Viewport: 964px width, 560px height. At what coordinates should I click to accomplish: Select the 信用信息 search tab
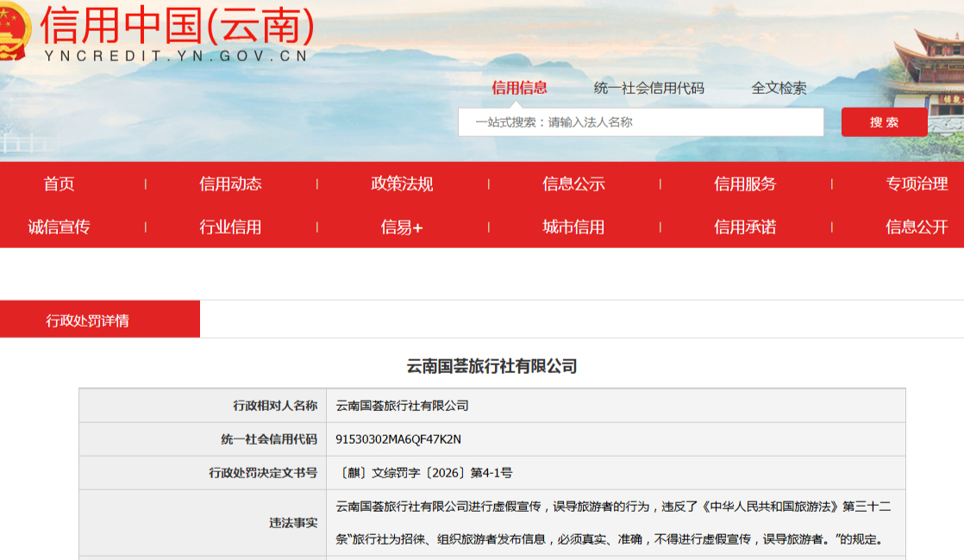point(519,88)
